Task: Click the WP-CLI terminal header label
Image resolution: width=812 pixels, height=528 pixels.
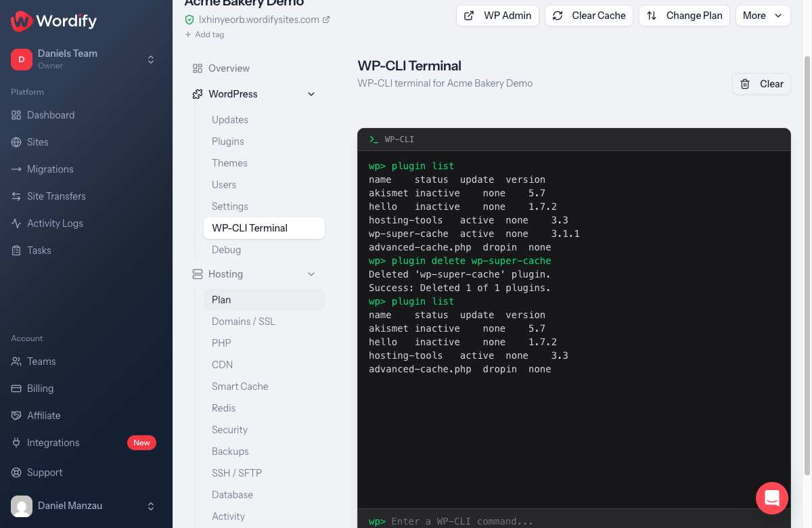Action: point(399,139)
